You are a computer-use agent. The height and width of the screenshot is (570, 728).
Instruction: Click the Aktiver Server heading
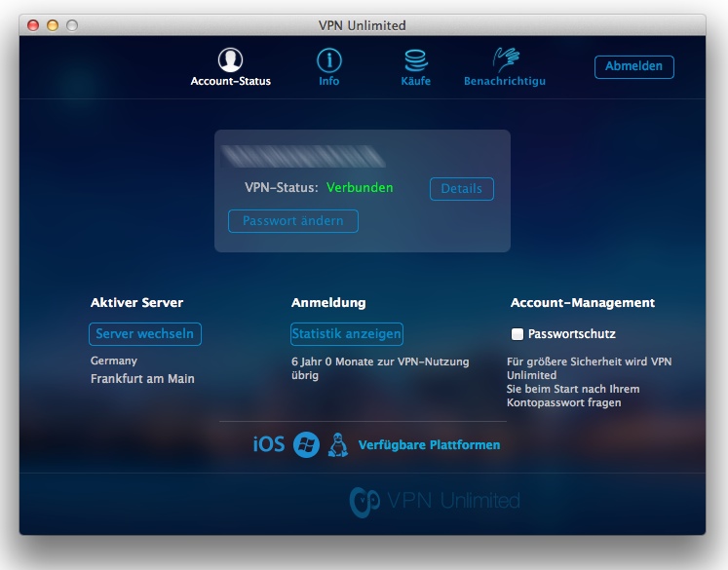[137, 303]
